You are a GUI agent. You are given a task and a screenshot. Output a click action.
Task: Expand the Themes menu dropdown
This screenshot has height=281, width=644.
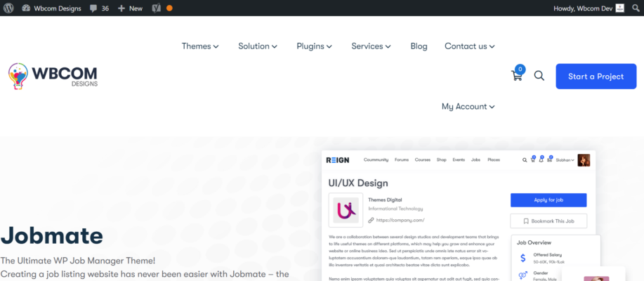click(200, 46)
